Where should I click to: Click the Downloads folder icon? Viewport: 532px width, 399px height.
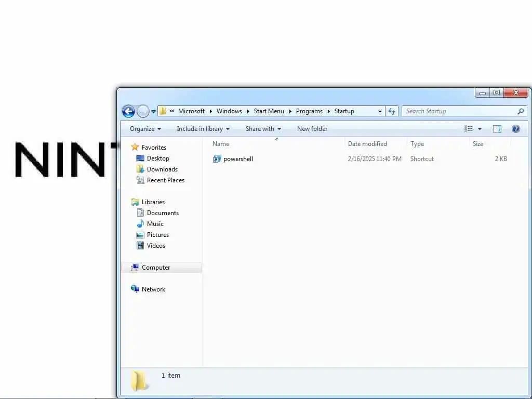140,169
